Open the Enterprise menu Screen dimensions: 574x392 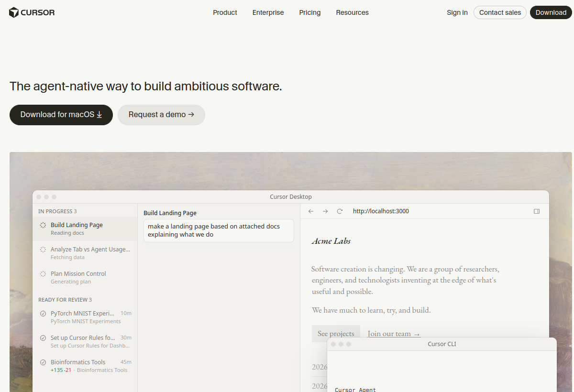click(x=268, y=12)
